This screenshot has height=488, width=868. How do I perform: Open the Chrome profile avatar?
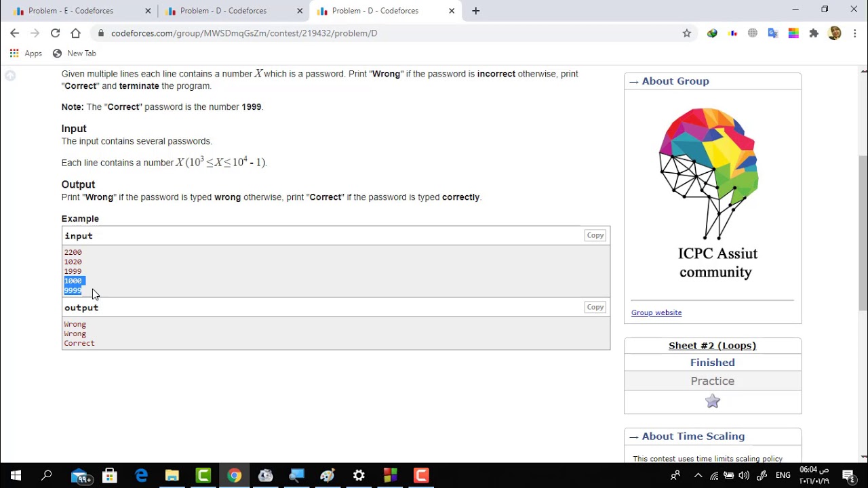pos(835,33)
